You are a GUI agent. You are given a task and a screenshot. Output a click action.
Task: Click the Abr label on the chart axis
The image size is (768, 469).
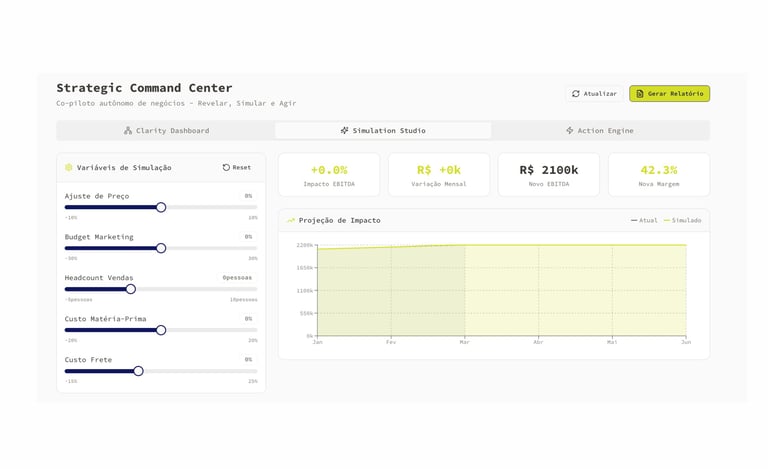click(x=538, y=342)
